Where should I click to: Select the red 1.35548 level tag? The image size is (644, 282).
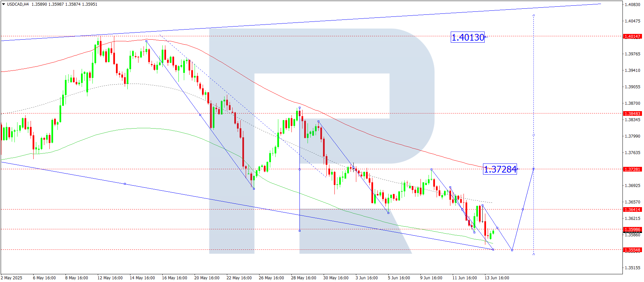tap(632, 250)
